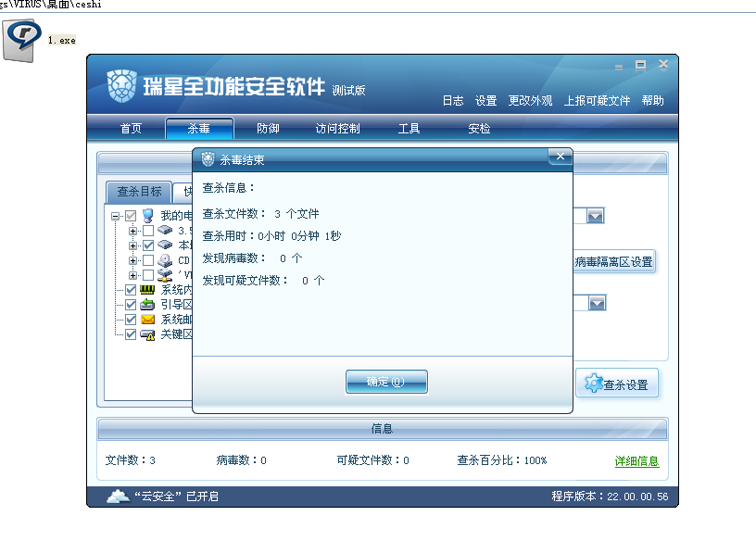
Task: Close the 杀毒结束 dialog
Action: pyautogui.click(x=561, y=157)
